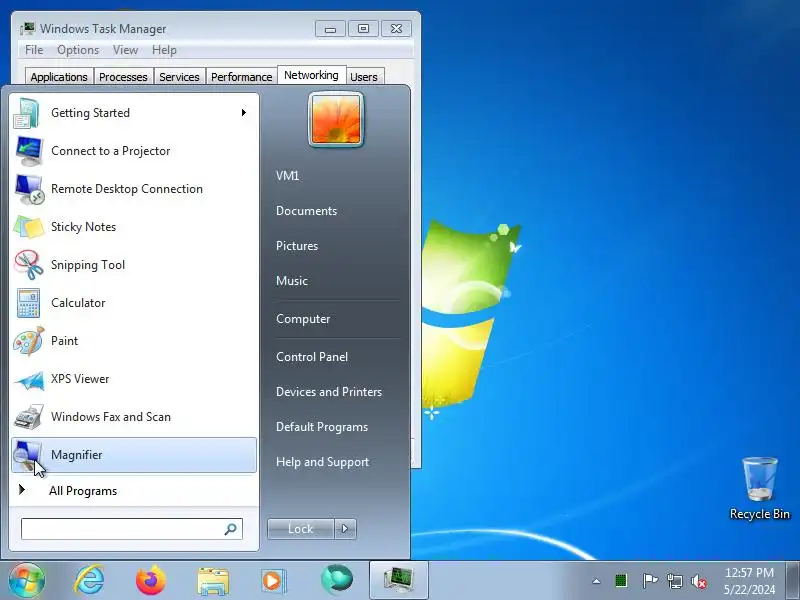
Task: Switch to the Users tab
Action: [x=364, y=77]
